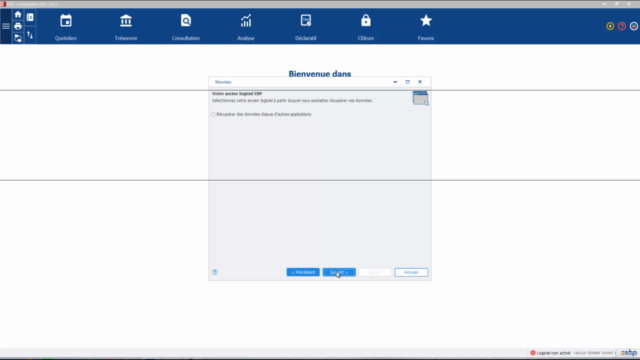Click the Nouveau dialog title

tap(223, 82)
